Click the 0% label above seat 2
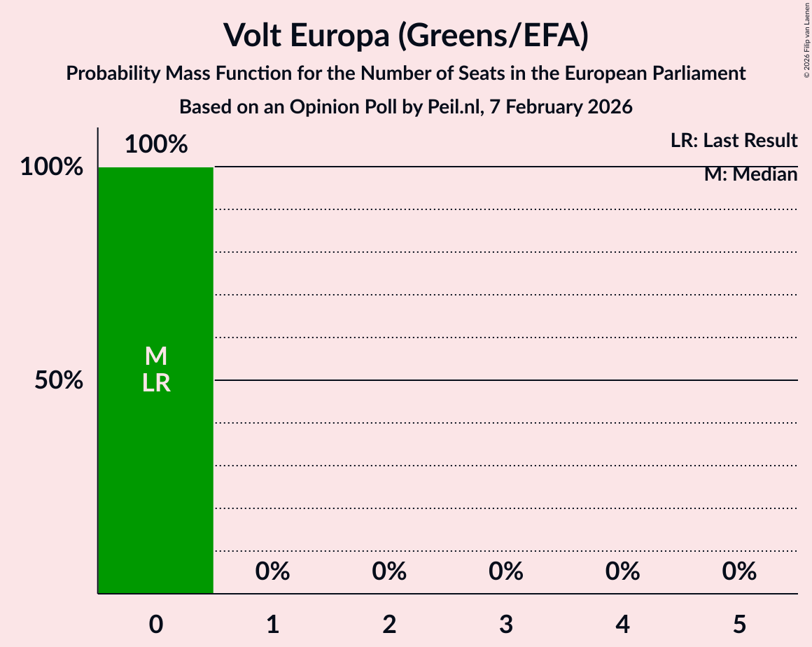This screenshot has height=647, width=812. pyautogui.click(x=389, y=572)
